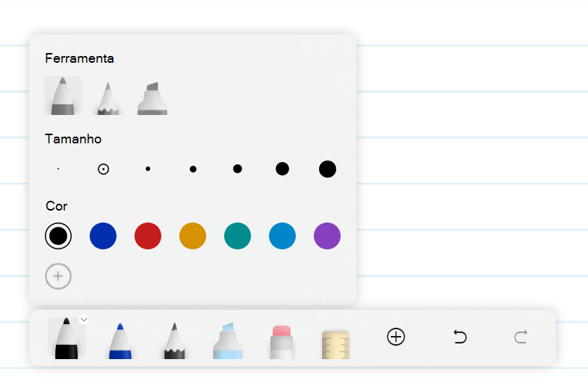Add a new pen with plus button
Screen dimensions: 588x386
click(x=396, y=337)
